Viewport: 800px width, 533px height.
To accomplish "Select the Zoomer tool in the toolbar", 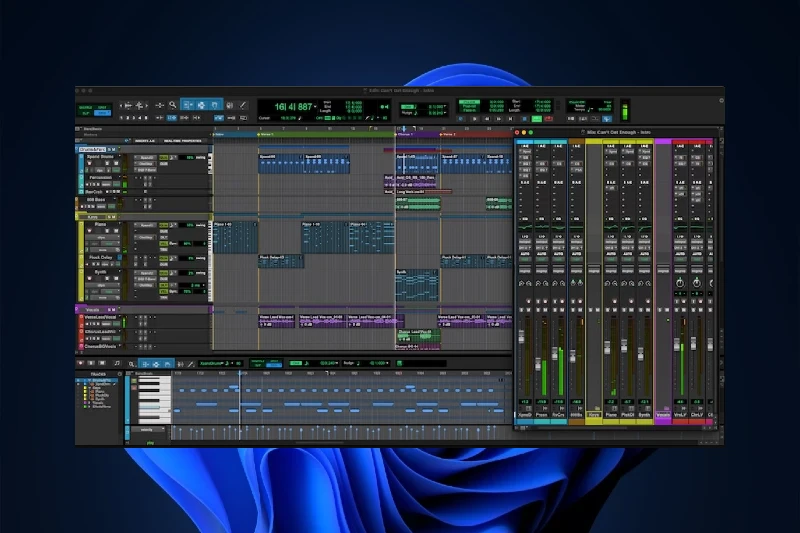I will pos(172,104).
